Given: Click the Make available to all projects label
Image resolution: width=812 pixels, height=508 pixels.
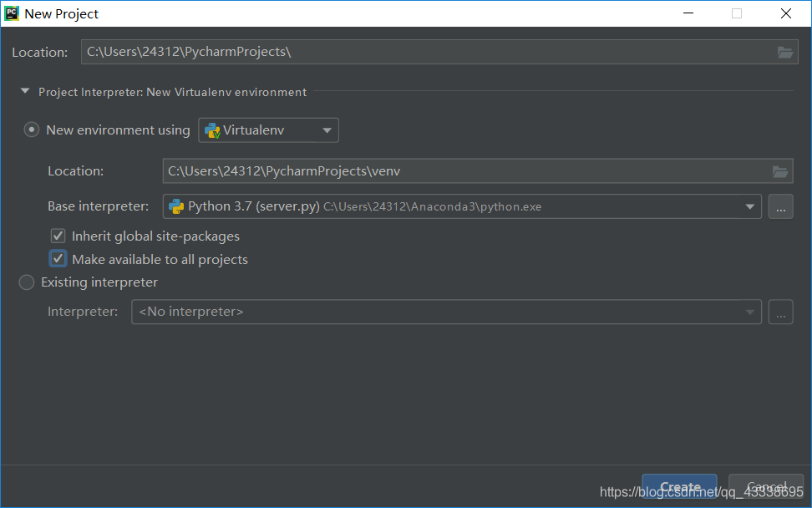Looking at the screenshot, I should [x=160, y=260].
